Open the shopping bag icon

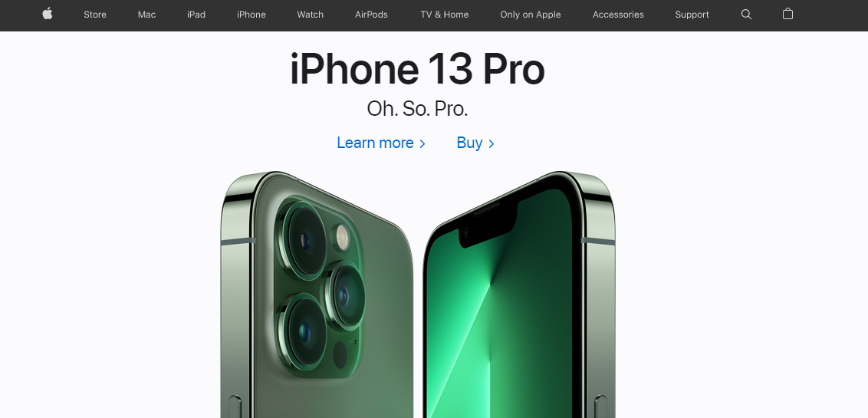pyautogui.click(x=787, y=14)
